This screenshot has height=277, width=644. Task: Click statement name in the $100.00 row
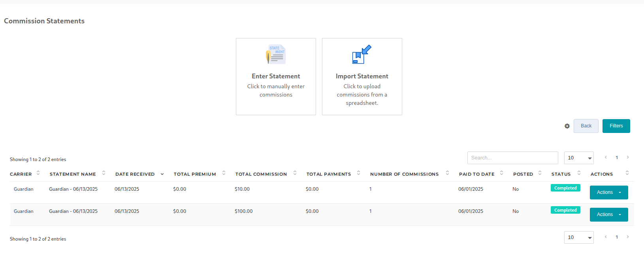[73, 211]
